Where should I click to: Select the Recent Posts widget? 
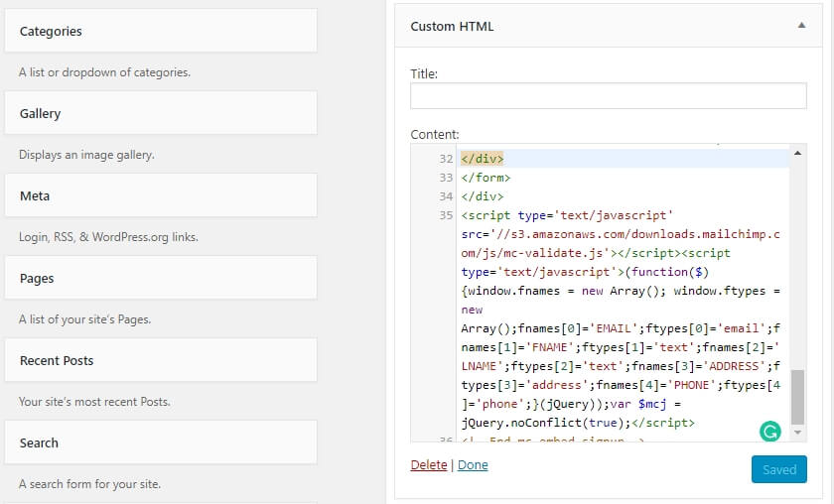pyautogui.click(x=161, y=360)
